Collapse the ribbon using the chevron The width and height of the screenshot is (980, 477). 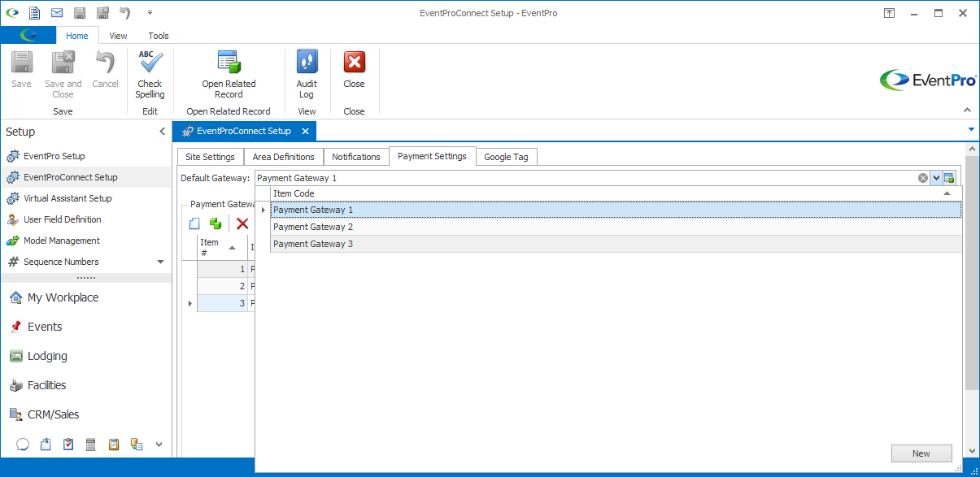967,110
